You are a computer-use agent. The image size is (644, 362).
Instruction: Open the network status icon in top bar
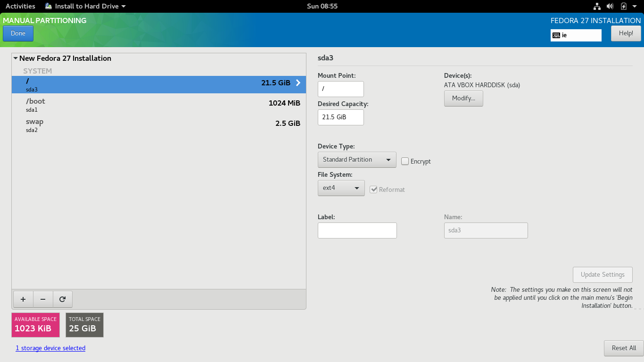(597, 6)
